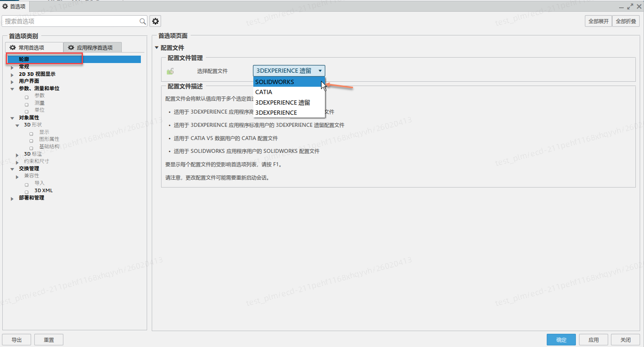Image resolution: width=644 pixels, height=347 pixels.
Task: Collapse the 3D 形状 subtree
Action: 17,126
